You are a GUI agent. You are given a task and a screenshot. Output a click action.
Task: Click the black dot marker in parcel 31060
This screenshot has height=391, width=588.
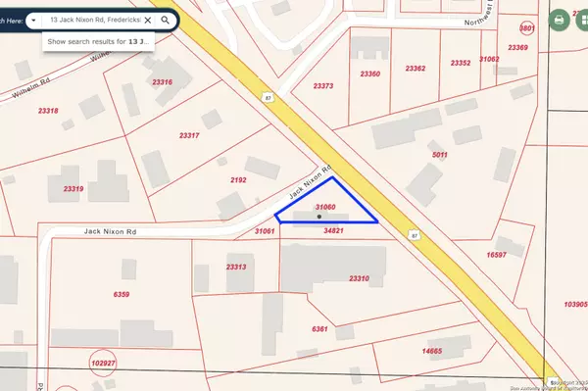[x=319, y=217]
